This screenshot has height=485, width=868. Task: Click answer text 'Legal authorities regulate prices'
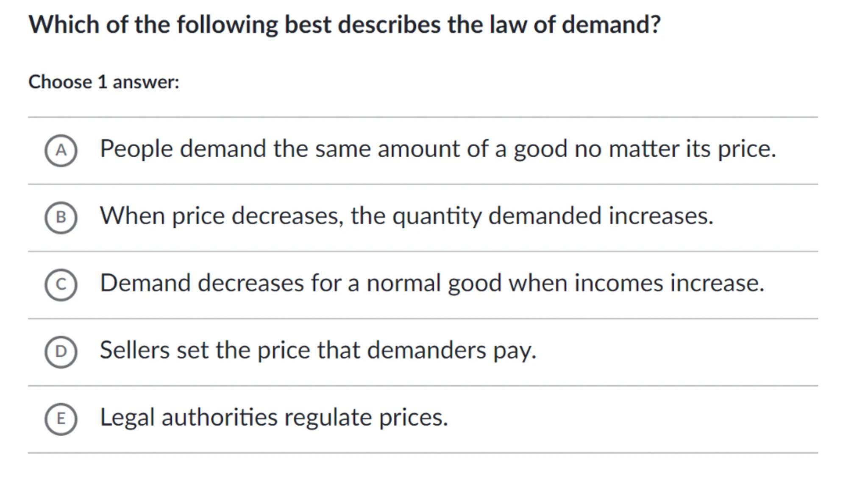(x=273, y=418)
